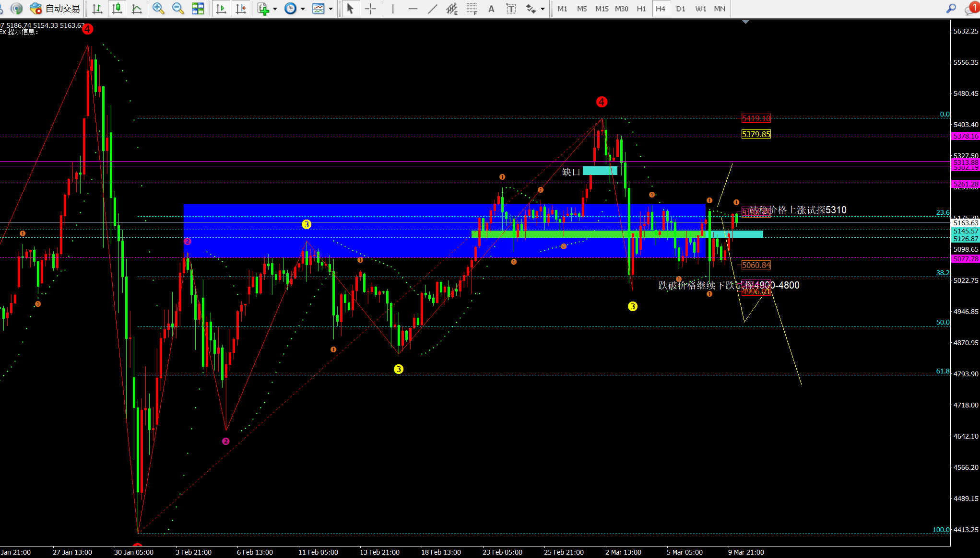Open search with the magnifier icon
Screen dimensions: 980x558
pos(951,9)
